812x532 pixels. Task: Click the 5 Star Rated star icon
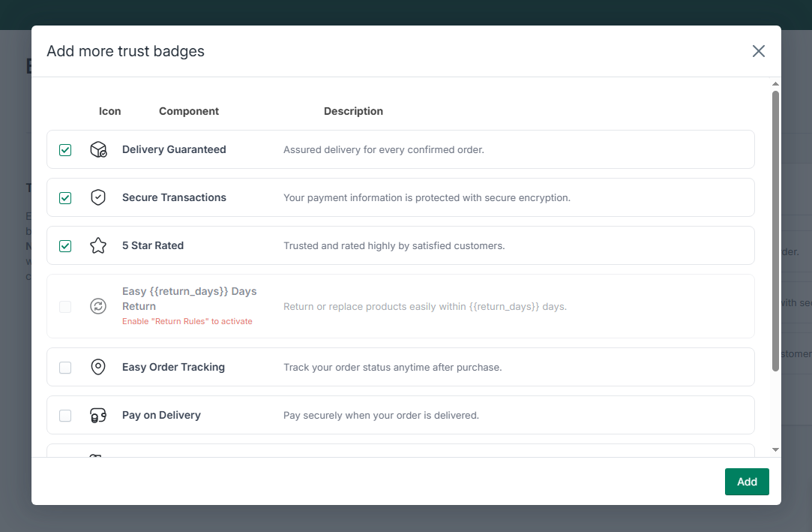point(97,245)
